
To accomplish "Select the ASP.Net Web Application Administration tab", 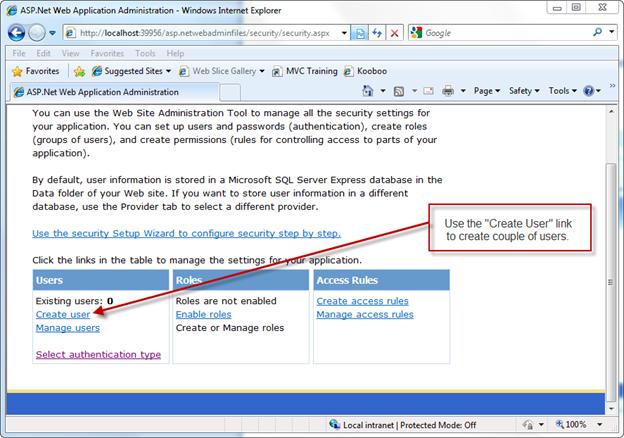I will pos(114,92).
